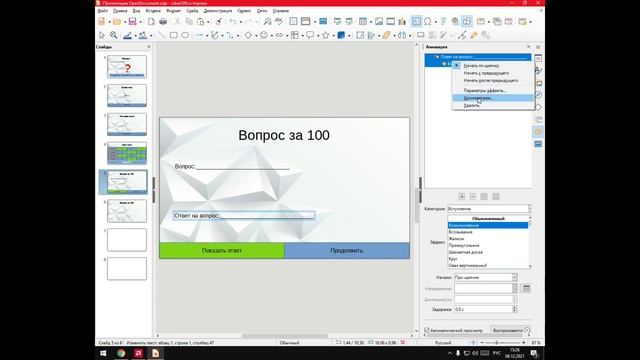
Task: Click the 'Ответ на вопрос' text box on slide
Action: 244,216
